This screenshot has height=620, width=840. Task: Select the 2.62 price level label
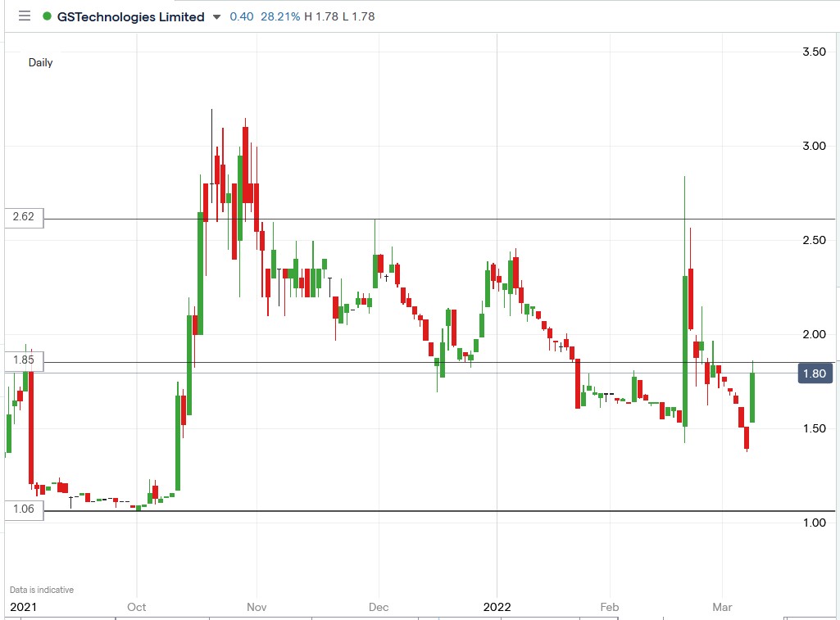23,218
